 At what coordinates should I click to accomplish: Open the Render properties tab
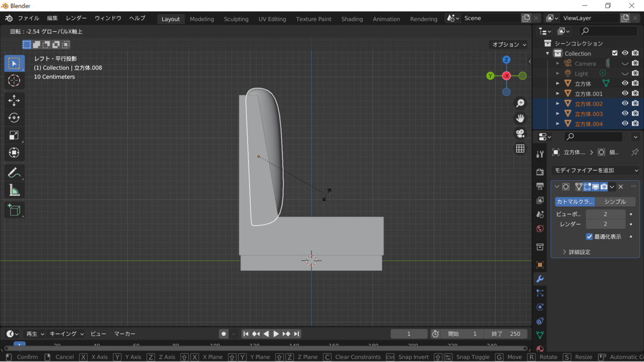pyautogui.click(x=540, y=172)
